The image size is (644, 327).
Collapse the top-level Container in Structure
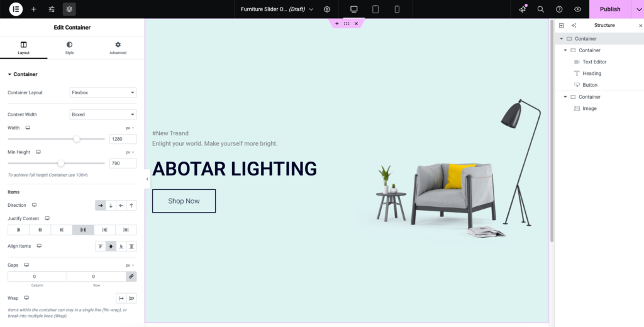click(x=562, y=38)
